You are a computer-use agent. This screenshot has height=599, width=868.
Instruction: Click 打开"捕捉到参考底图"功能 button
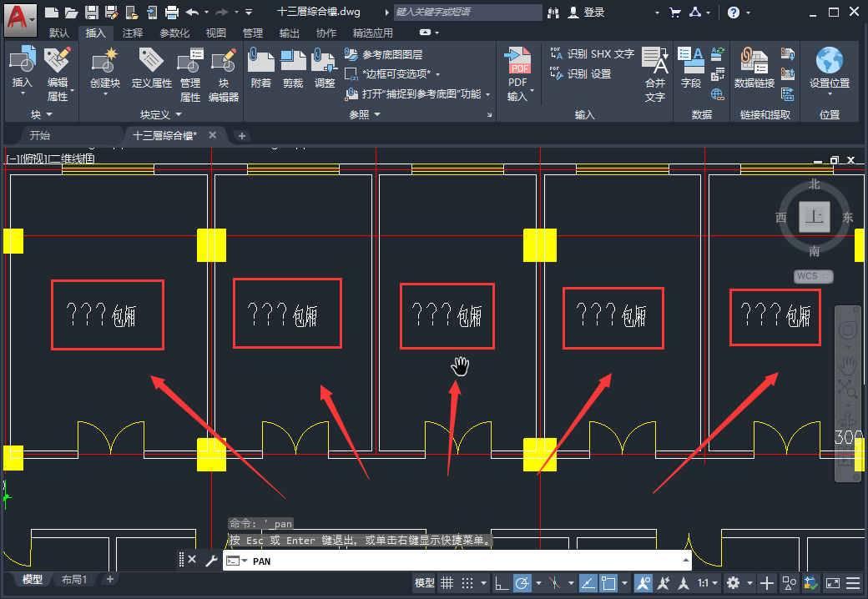tap(418, 94)
